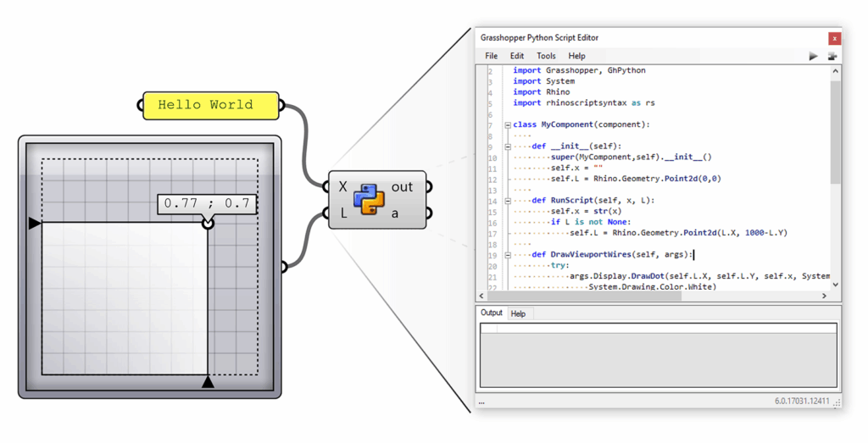Collapse the __init__ method fold
This screenshot has height=443, width=868.
click(x=508, y=147)
